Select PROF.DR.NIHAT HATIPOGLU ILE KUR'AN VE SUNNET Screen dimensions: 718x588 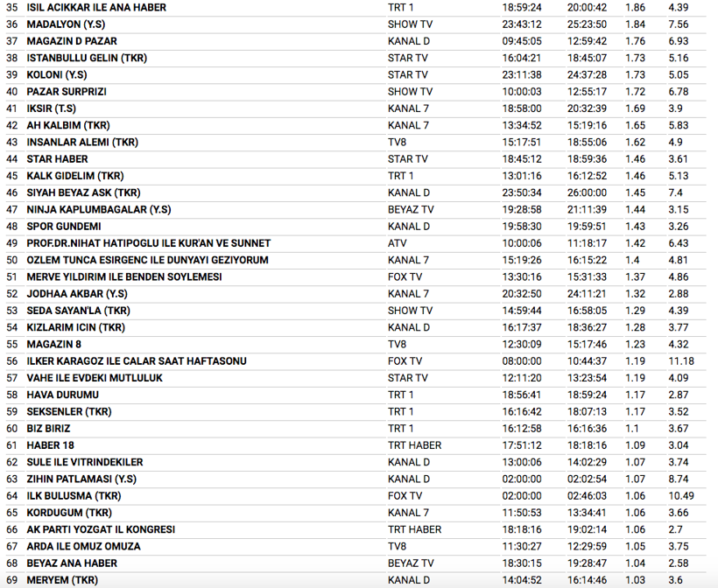pyautogui.click(x=149, y=243)
